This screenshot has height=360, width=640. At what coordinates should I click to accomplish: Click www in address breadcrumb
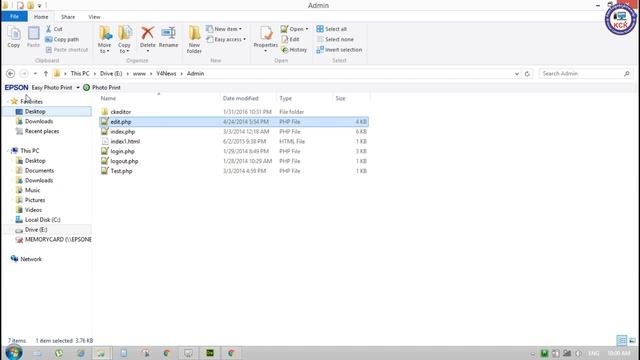point(139,73)
